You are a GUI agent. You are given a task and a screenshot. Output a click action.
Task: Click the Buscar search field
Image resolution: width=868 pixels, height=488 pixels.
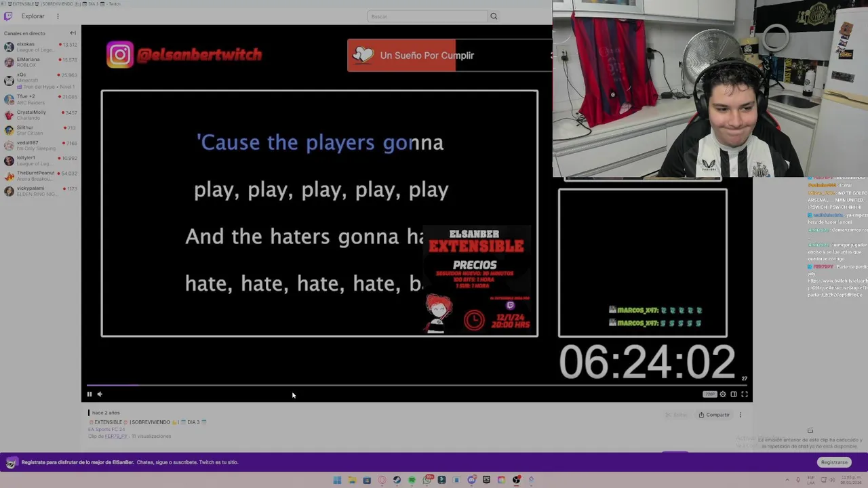(x=427, y=16)
